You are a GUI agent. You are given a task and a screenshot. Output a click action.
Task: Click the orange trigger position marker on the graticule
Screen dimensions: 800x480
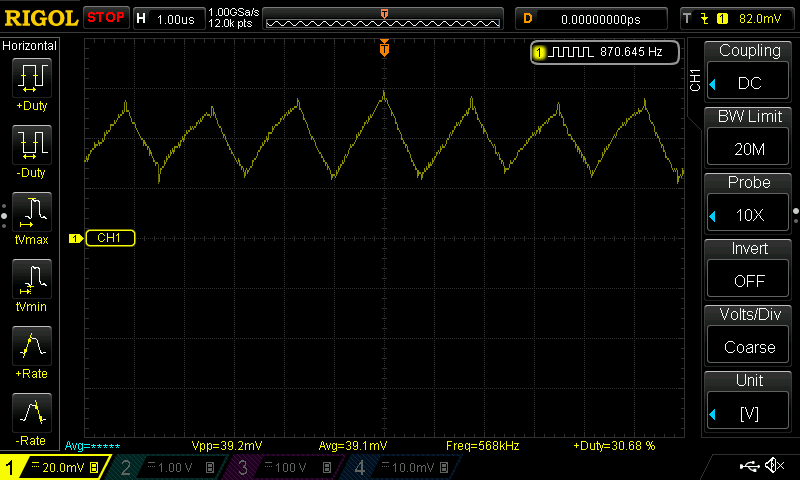384,48
